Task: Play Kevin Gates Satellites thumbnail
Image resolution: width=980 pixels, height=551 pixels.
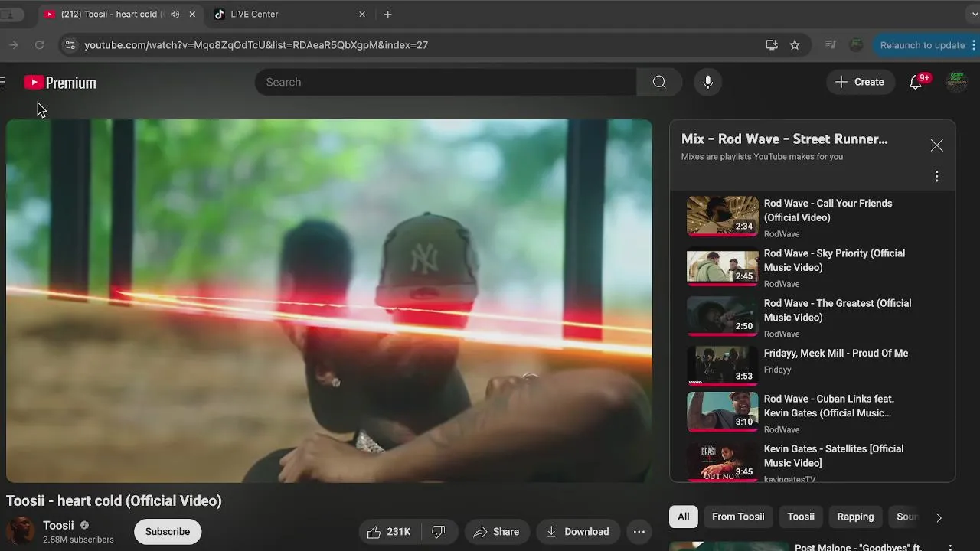Action: coord(723,461)
